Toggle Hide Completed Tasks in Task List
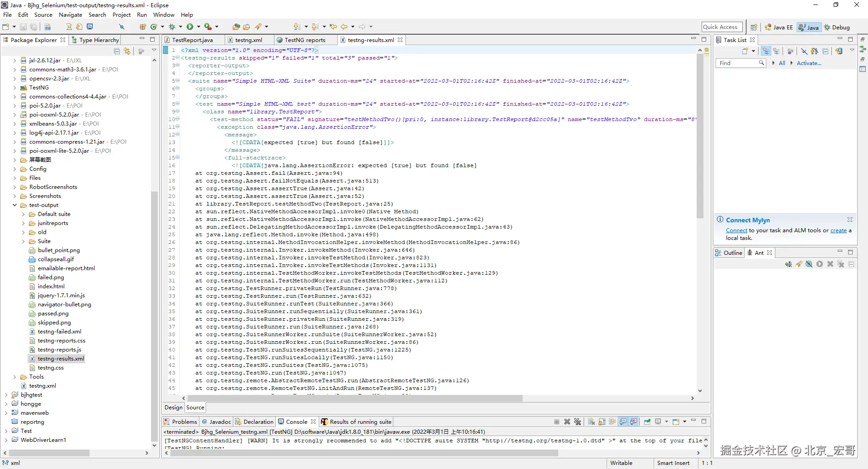The image size is (868, 469). point(804,51)
